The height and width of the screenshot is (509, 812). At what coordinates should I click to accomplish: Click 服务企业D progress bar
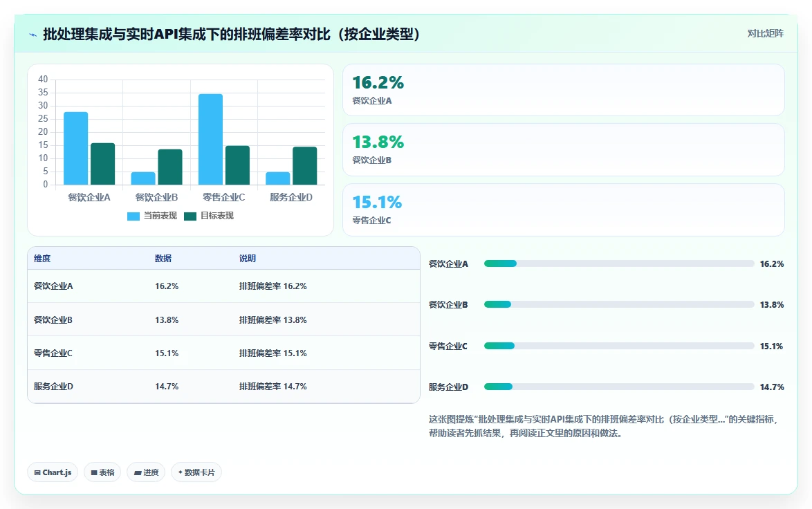[x=619, y=387]
